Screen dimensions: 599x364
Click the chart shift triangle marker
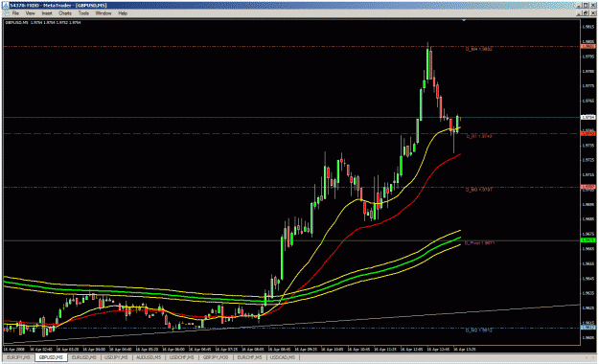tap(464, 20)
